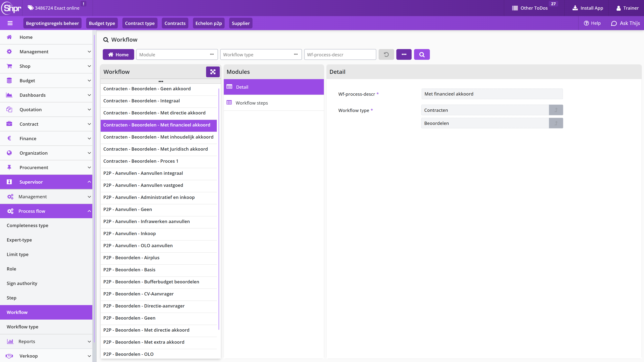Click the Procurement pin icon
The height and width of the screenshot is (362, 644).
pos(9,167)
